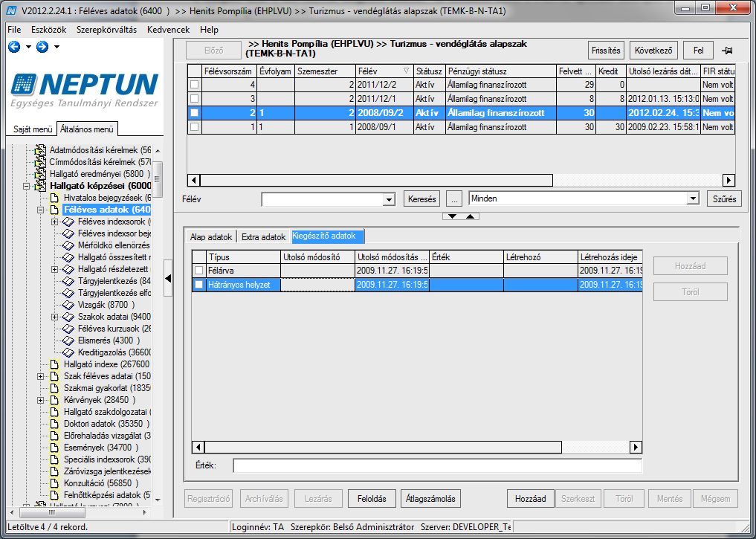Click the Hallgató eredményei folder icon
This screenshot has width=756, height=539.
(40, 174)
